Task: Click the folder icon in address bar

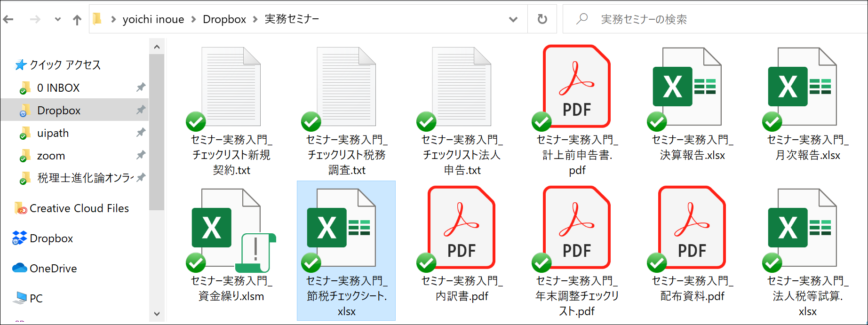Action: 97,19
